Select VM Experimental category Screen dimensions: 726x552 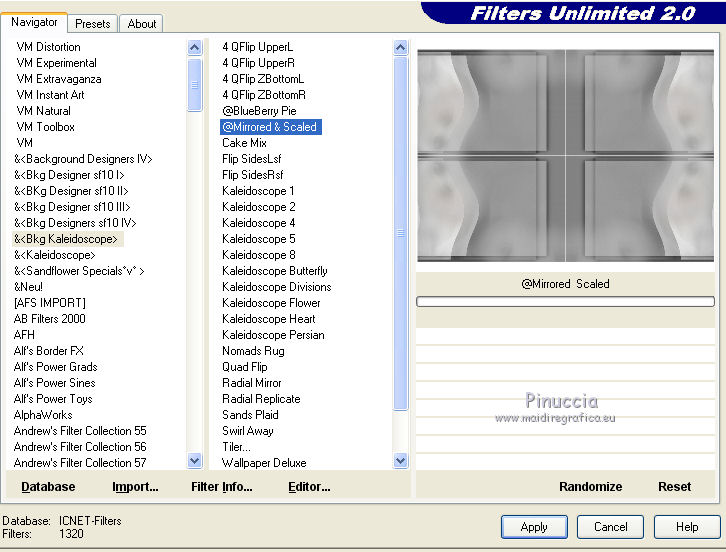tap(56, 63)
